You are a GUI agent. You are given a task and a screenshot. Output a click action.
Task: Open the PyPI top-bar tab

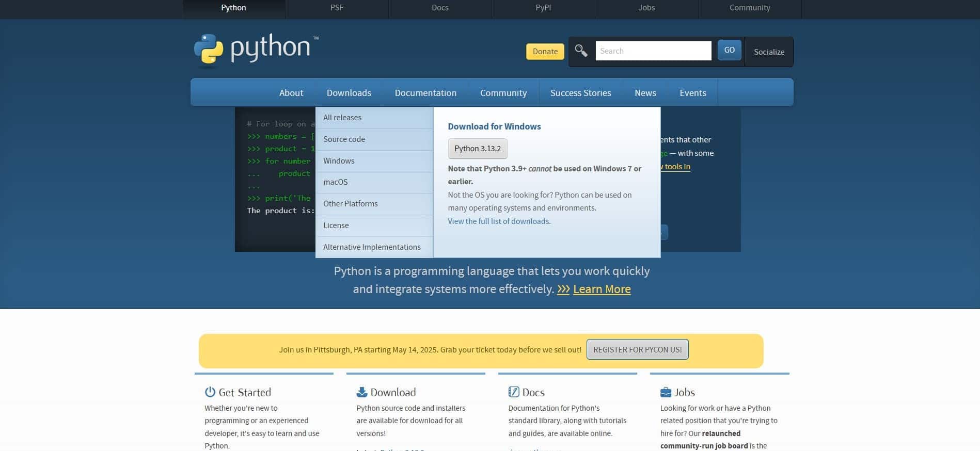pyautogui.click(x=543, y=8)
